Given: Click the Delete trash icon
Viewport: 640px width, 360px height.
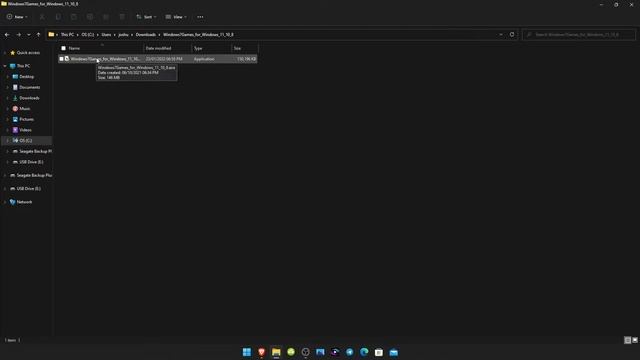Looking at the screenshot, I should (122, 17).
